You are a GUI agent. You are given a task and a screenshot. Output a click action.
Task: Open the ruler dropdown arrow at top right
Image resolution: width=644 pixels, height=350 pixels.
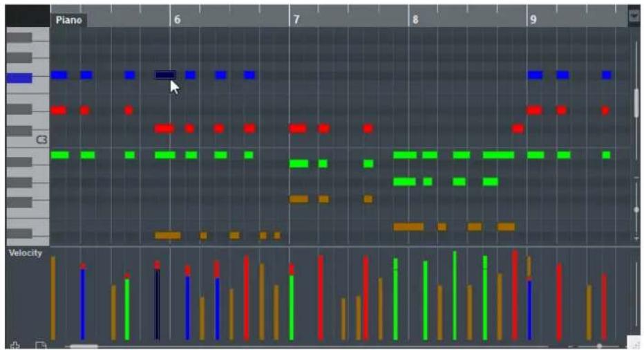point(634,16)
